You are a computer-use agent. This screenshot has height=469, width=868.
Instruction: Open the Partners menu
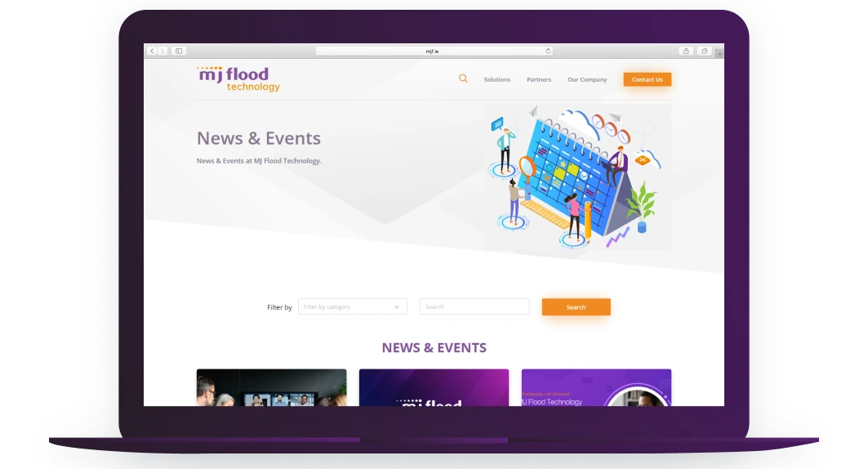click(539, 80)
